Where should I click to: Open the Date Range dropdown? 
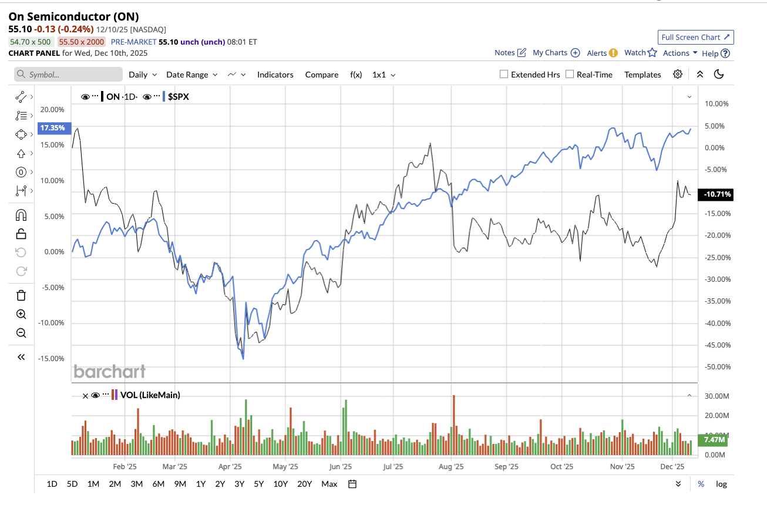click(192, 75)
